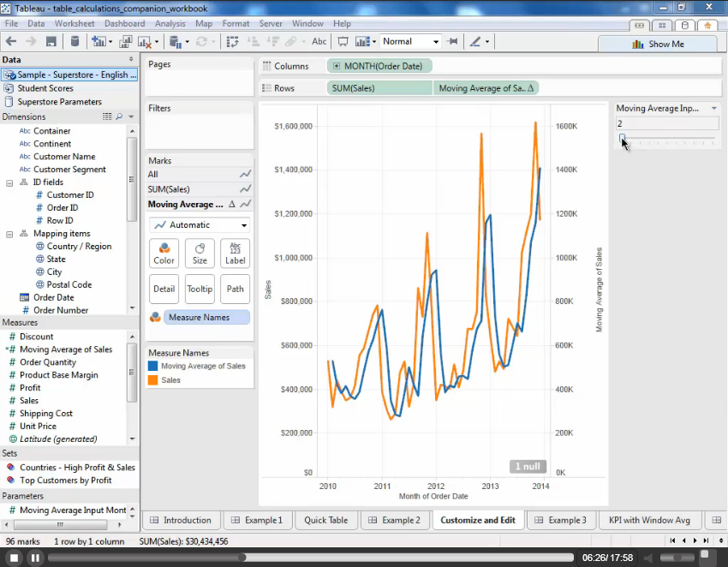Image resolution: width=728 pixels, height=567 pixels.
Task: Click the Moving Average input value field
Action: 666,123
